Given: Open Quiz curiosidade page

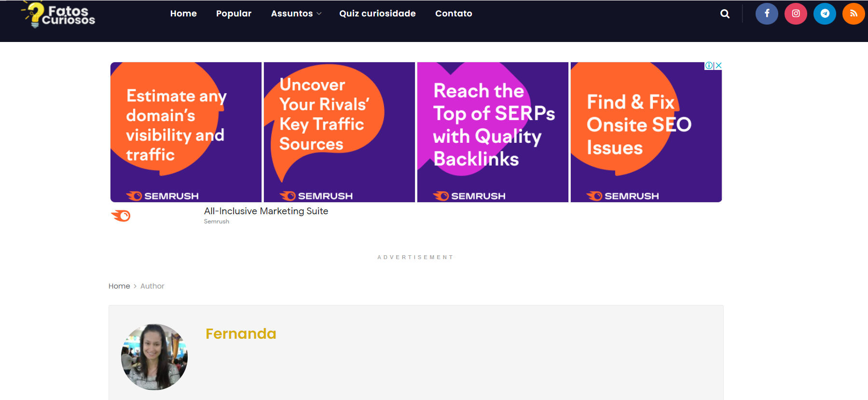Looking at the screenshot, I should 377,14.
